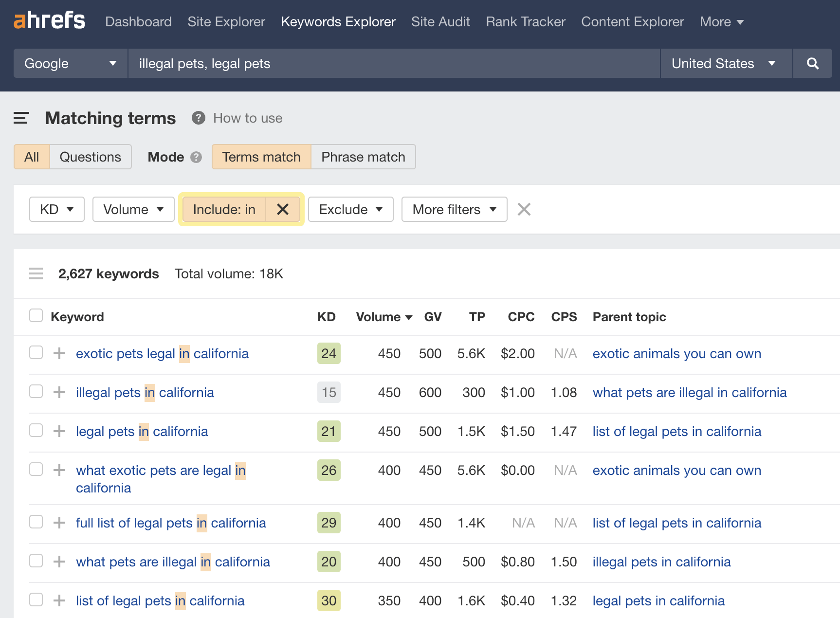Open the Google search engine dropdown
Image resolution: width=840 pixels, height=618 pixels.
tap(70, 63)
